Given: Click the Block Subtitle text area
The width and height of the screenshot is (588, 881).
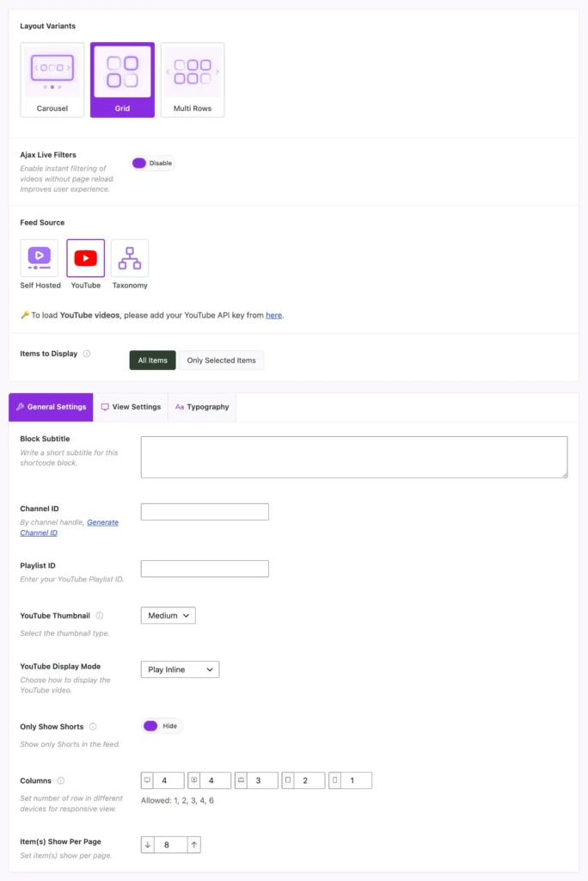Looking at the screenshot, I should pos(354,457).
